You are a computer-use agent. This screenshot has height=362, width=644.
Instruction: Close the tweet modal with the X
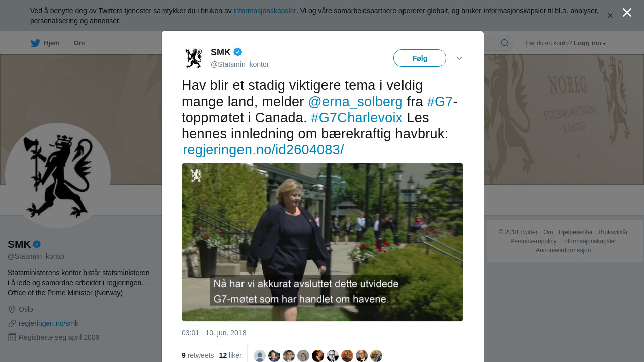[x=627, y=12]
